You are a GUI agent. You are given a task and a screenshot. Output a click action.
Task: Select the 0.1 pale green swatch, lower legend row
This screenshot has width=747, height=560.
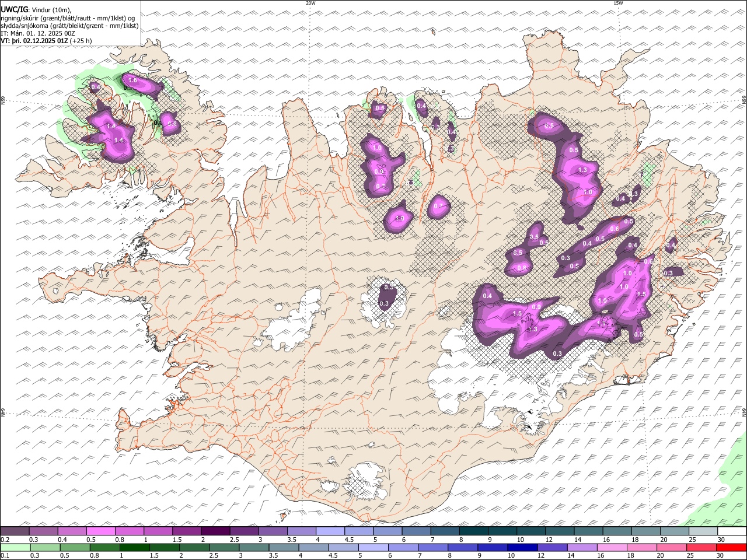point(15,548)
